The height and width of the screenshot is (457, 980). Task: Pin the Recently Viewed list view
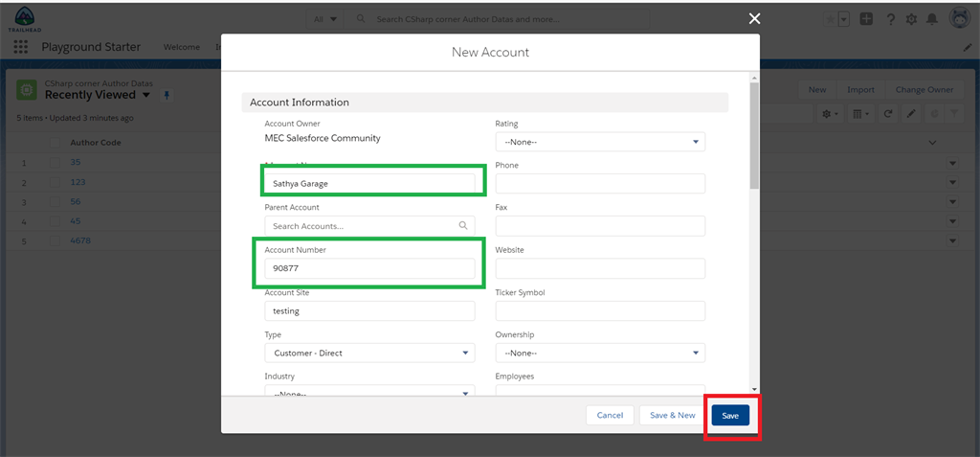[167, 95]
